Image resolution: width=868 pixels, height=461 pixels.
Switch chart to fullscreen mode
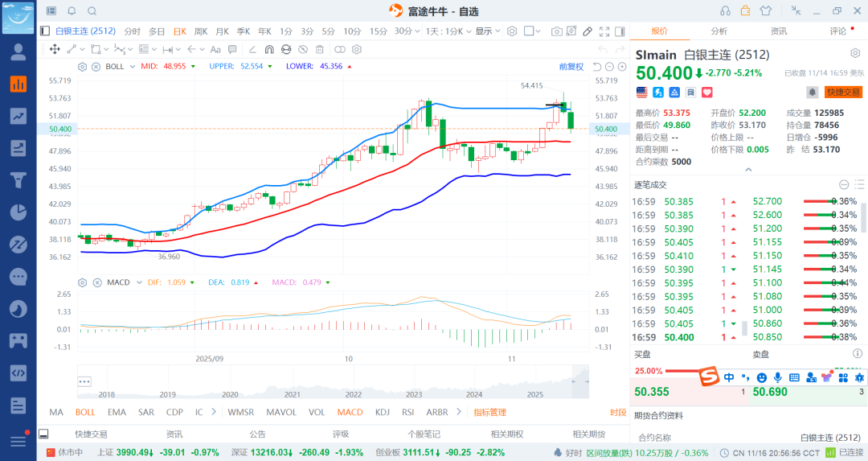(604, 31)
